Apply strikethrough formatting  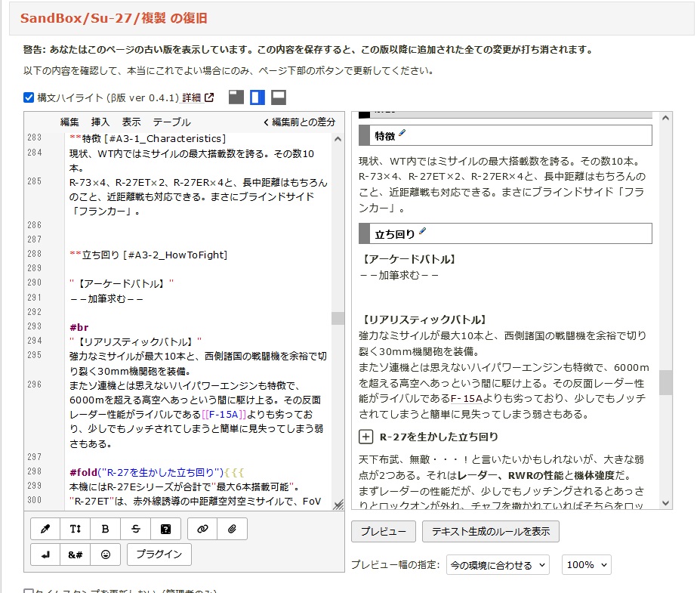(136, 529)
